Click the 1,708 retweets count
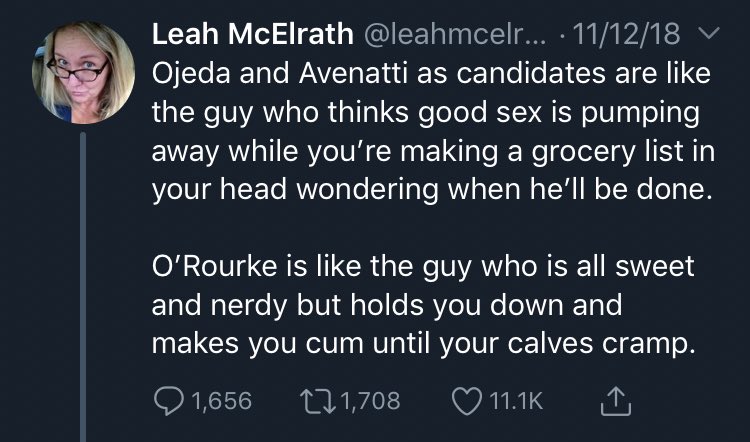The width and height of the screenshot is (750, 442). coord(372,400)
